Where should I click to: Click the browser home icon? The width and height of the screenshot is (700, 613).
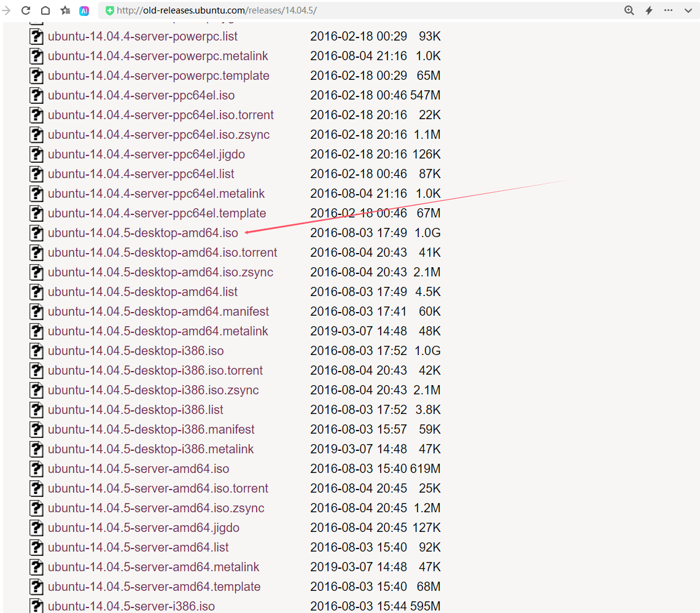click(x=45, y=10)
